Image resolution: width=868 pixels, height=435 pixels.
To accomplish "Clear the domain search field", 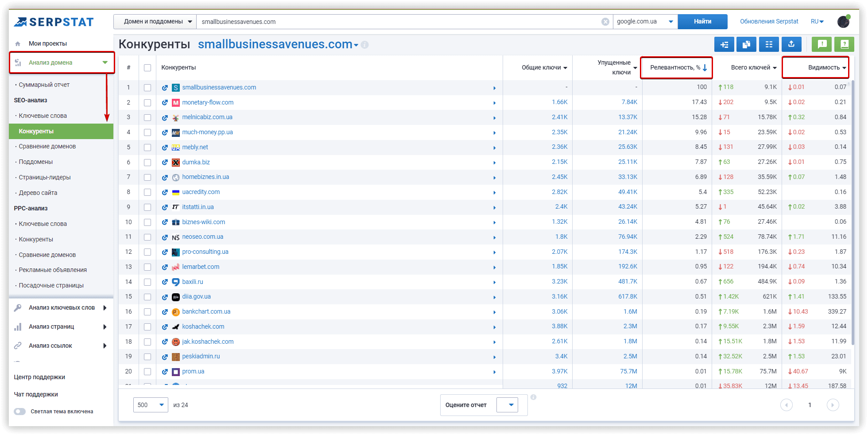I will [605, 22].
